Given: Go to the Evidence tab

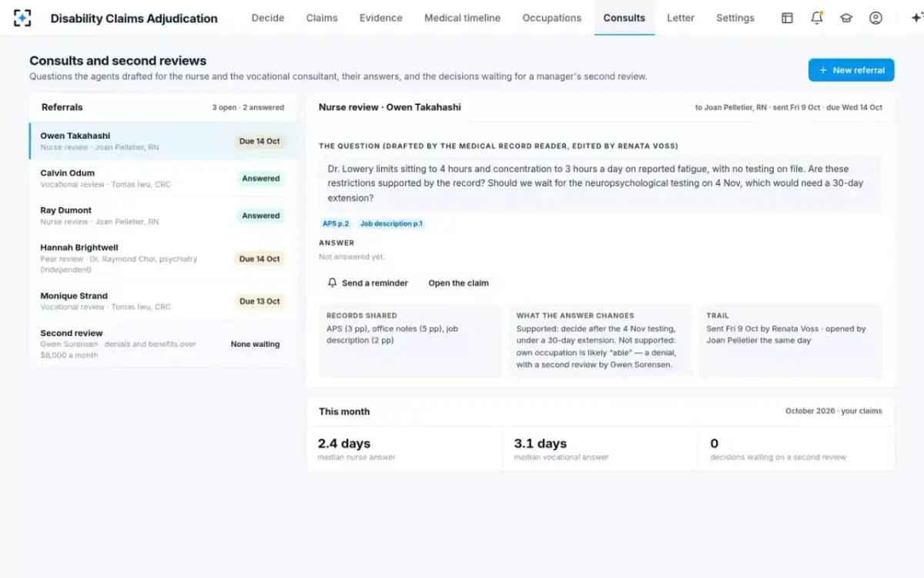Looking at the screenshot, I should pos(381,18).
